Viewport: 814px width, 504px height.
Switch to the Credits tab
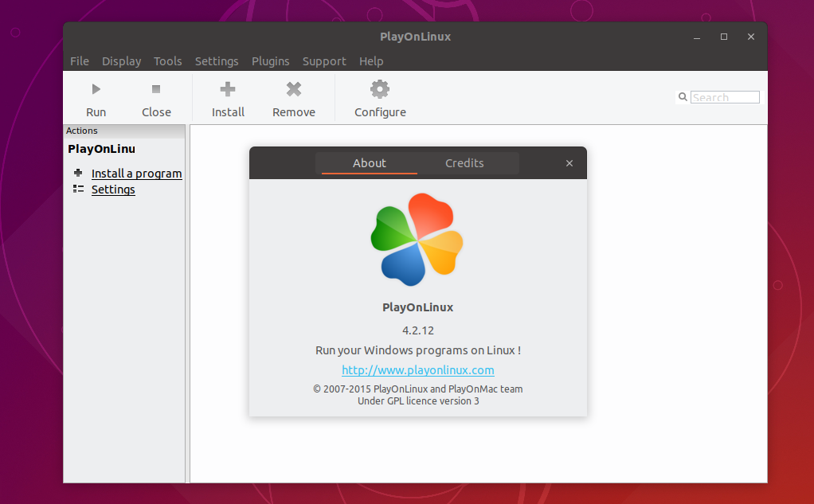(464, 163)
